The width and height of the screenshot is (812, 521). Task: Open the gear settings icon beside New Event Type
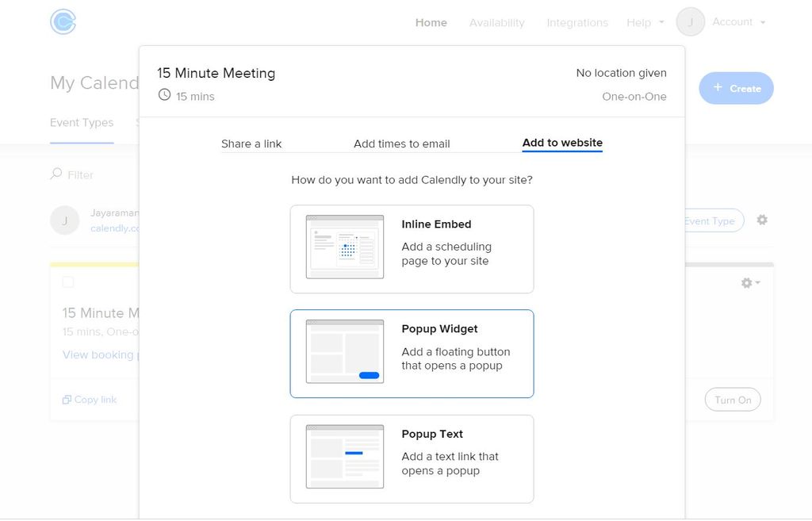(x=762, y=220)
